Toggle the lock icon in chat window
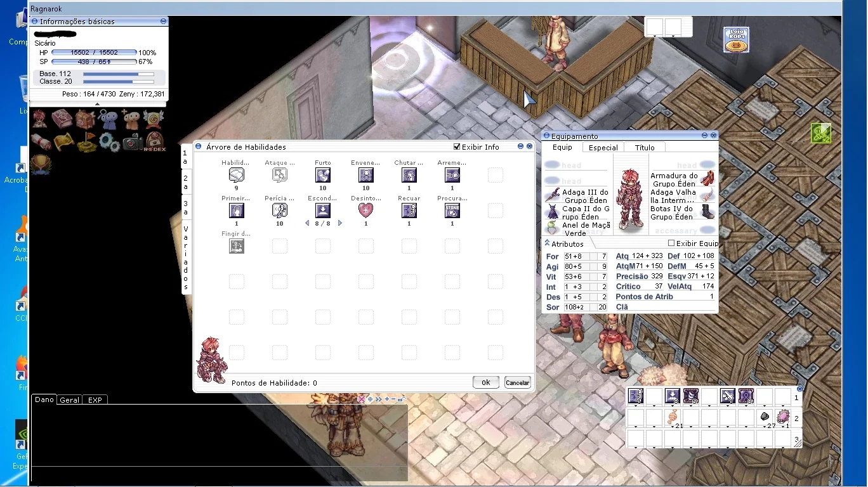The width and height of the screenshot is (868, 487). pos(401,399)
